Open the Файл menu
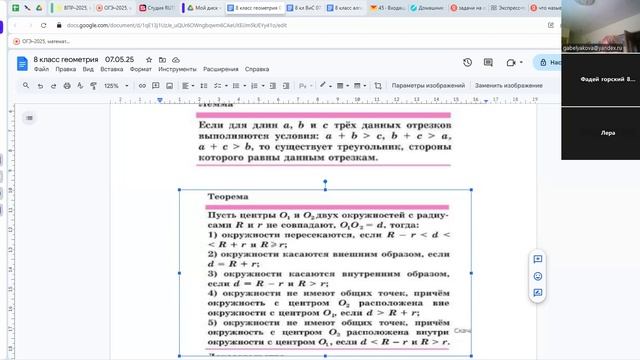Image resolution: width=640 pixels, height=360 pixels. (41, 69)
